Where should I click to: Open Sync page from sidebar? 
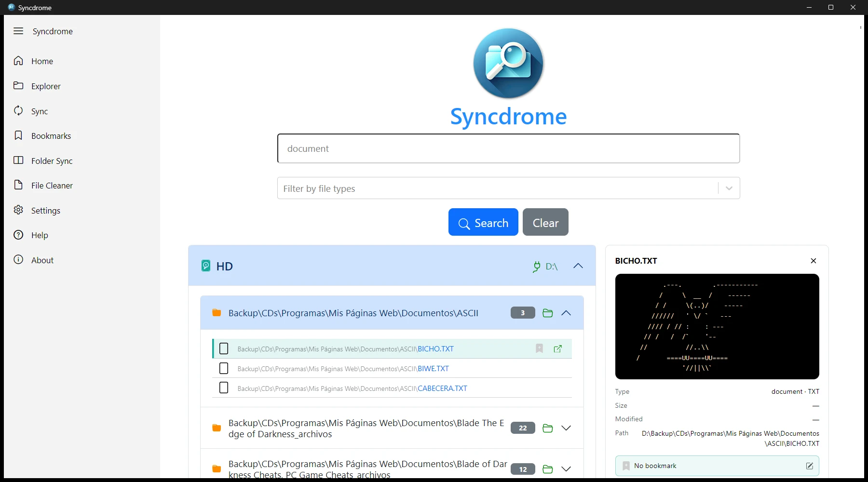tap(40, 111)
